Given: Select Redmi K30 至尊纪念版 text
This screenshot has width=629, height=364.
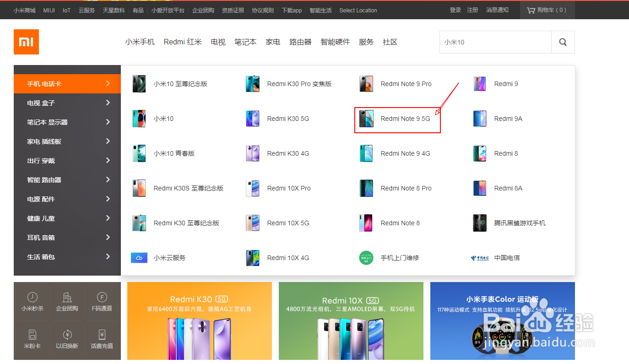Looking at the screenshot, I should (186, 223).
